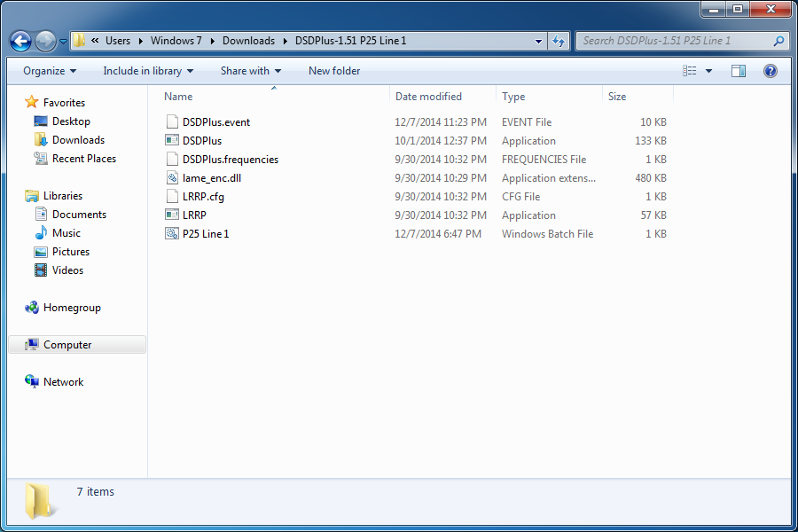The height and width of the screenshot is (532, 798).
Task: Expand the arrow after Windows 7 breadcrumb
Action: [x=212, y=41]
